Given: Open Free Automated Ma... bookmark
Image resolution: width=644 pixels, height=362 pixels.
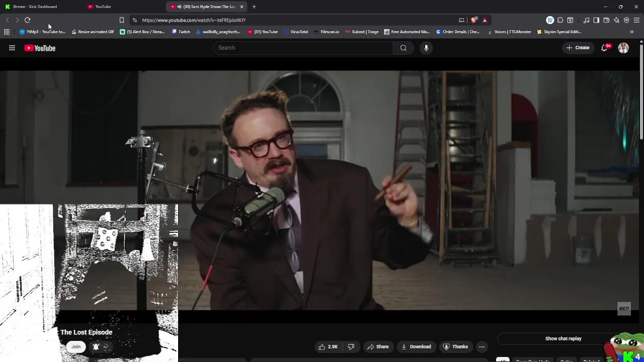Looking at the screenshot, I should tap(407, 32).
